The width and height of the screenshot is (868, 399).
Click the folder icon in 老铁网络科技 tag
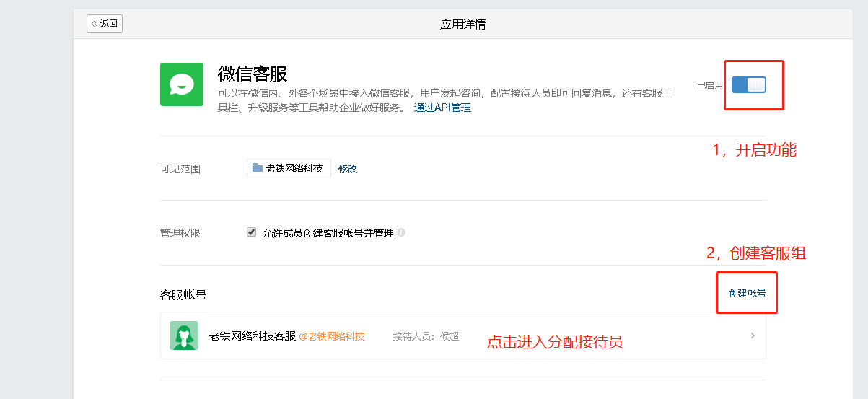[x=258, y=167]
